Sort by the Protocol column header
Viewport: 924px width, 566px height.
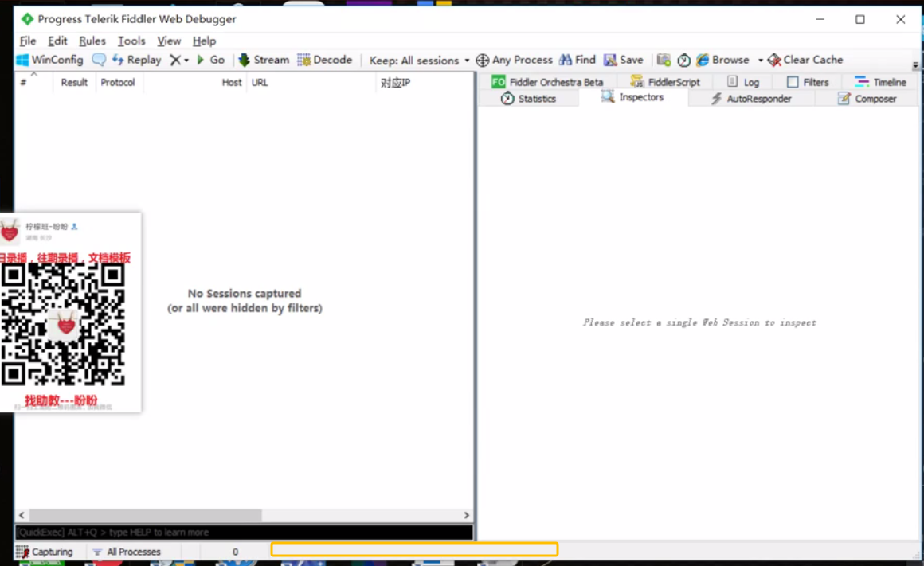(x=118, y=83)
